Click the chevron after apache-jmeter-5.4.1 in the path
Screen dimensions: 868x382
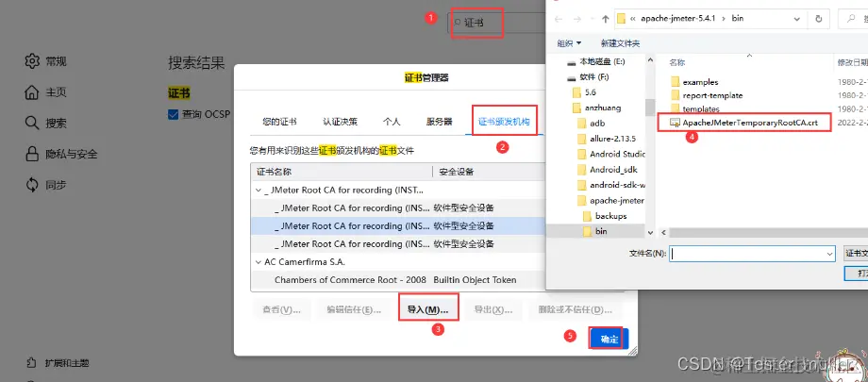[x=725, y=18]
